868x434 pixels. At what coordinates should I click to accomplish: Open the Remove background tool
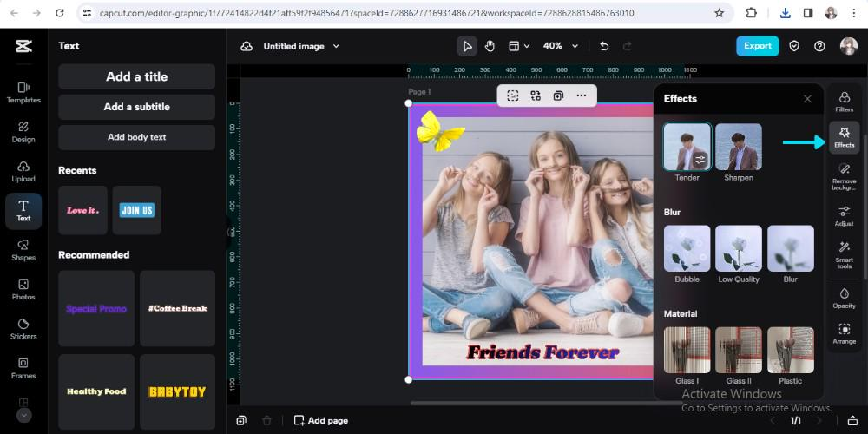(x=844, y=176)
